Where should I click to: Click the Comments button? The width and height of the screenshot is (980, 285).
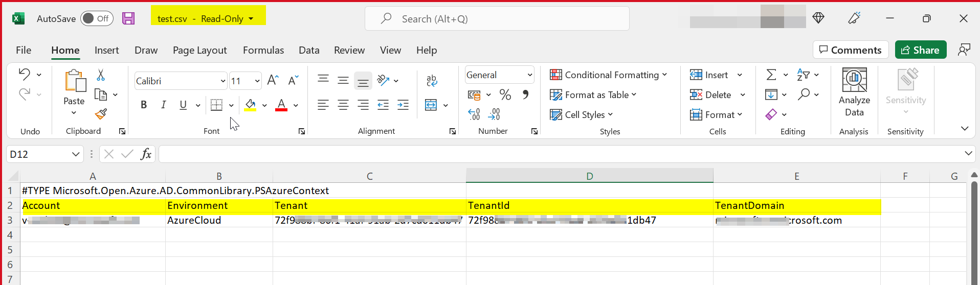click(850, 50)
